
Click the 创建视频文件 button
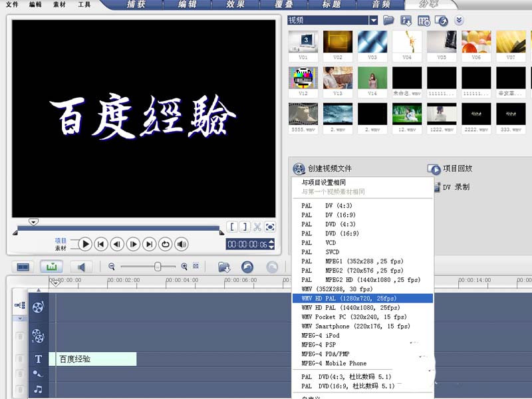(329, 168)
